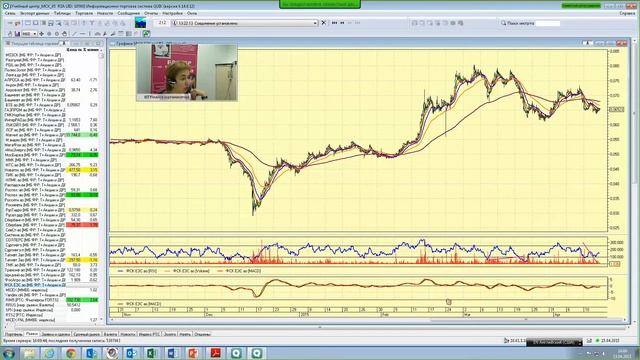This screenshot has height=360, width=640.
Task: Select the crosshair cursor tool
Action: point(41,34)
